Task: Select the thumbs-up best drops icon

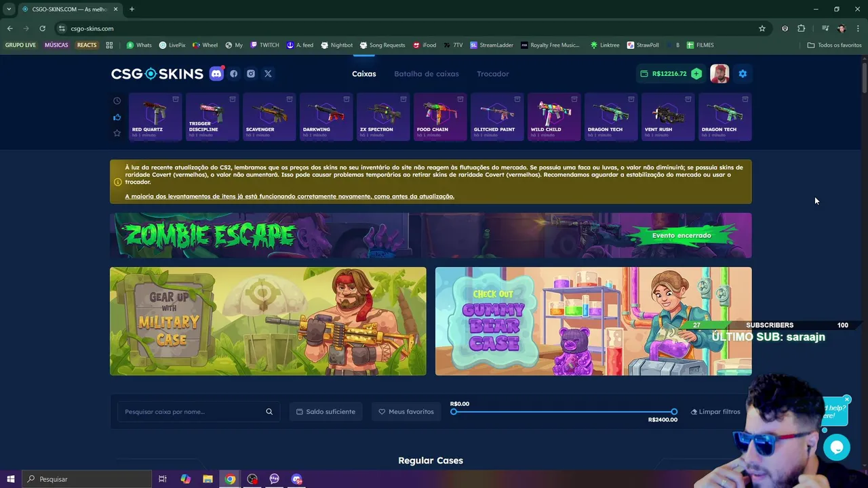Action: point(117,117)
